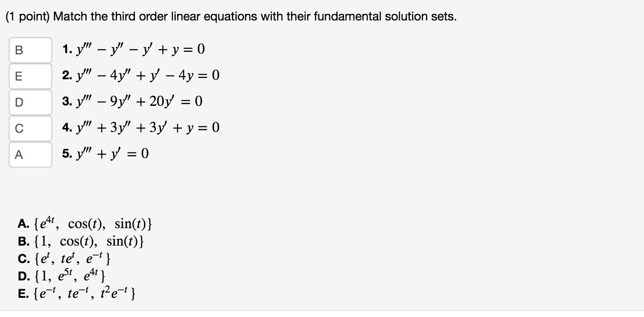The image size is (644, 317).
Task: Click the (1 point) problem header text
Action: 231,16
